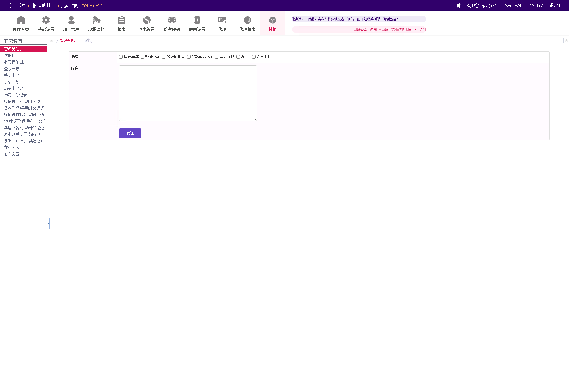The width and height of the screenshot is (569, 392).
Task: Open 现场监控 camera icon
Action: (x=96, y=20)
